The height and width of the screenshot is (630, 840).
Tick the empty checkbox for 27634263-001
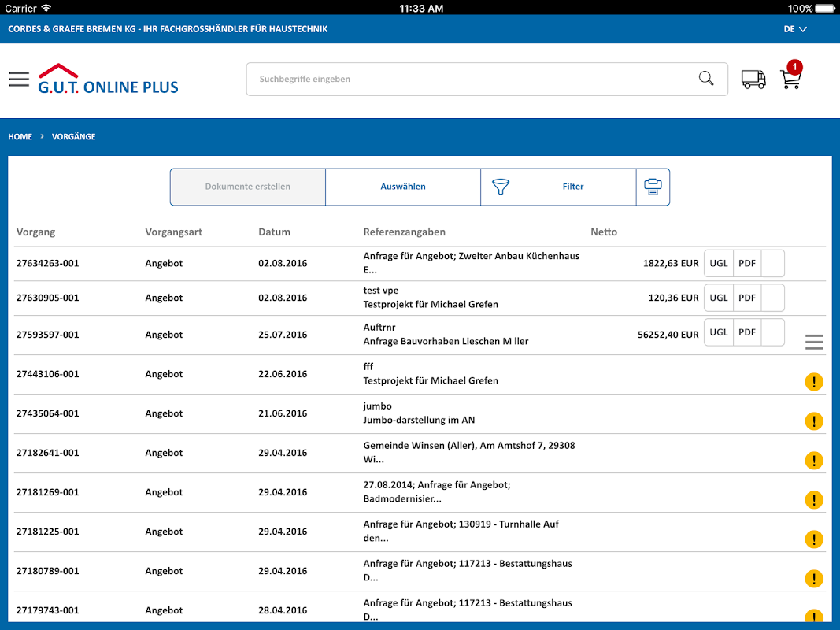pos(773,264)
